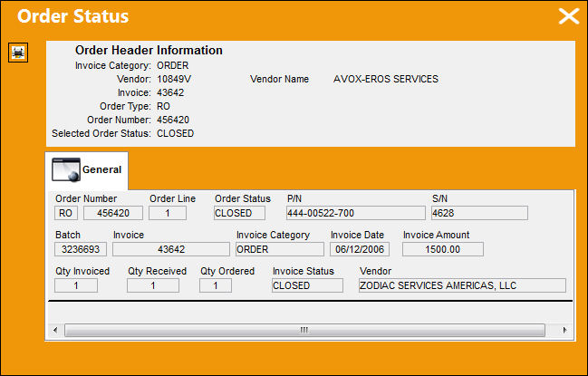Viewport: 588px width, 376px height.
Task: Click the Vendor field ZODIAC SERVICES AMERICAS
Action: 462,285
